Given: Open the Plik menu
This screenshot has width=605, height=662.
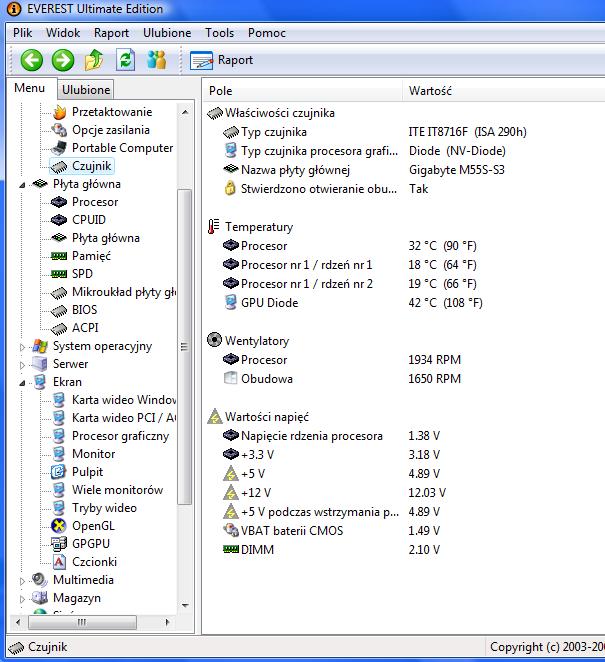Looking at the screenshot, I should tap(22, 33).
